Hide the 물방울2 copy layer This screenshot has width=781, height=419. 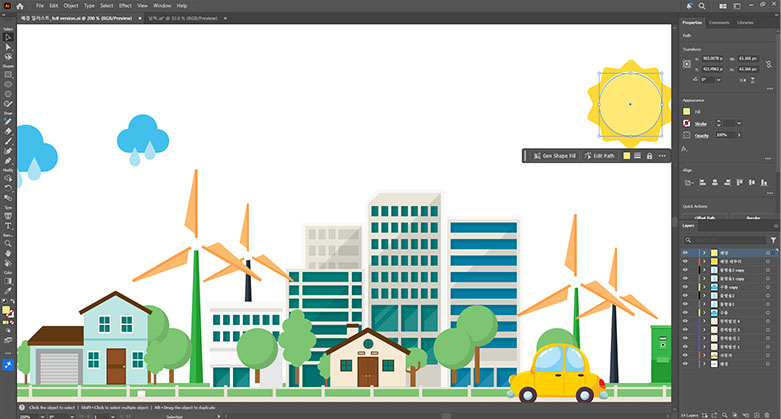point(685,270)
